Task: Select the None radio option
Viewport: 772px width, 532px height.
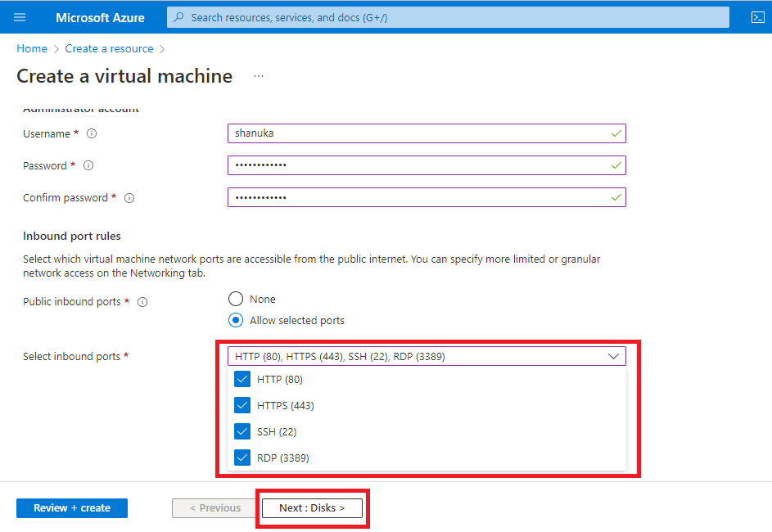Action: click(236, 299)
